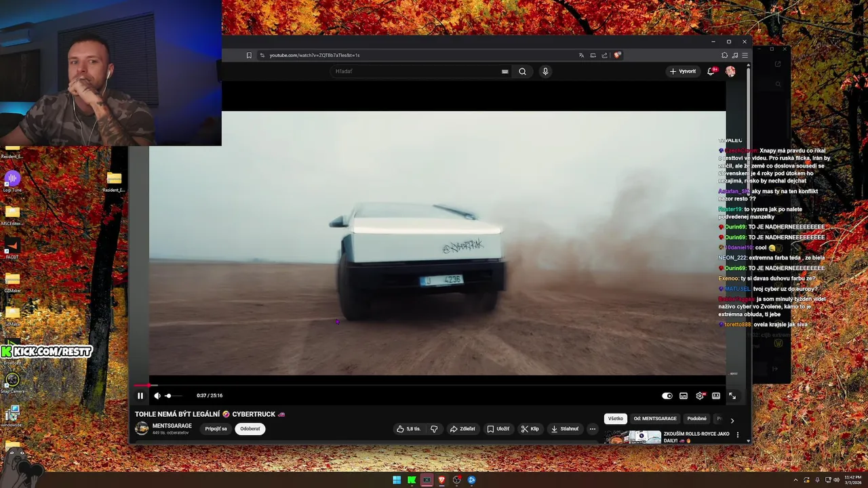Click the chat username Exenoo
The image size is (868, 488).
[x=729, y=279]
